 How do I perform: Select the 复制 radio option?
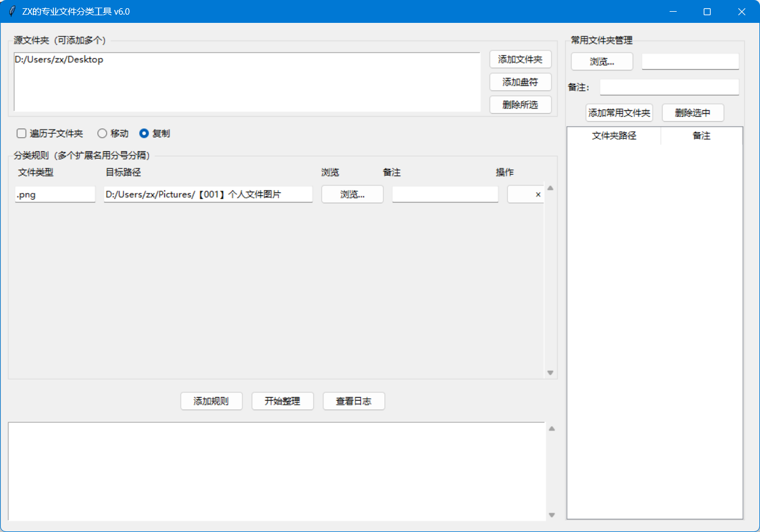coord(144,134)
